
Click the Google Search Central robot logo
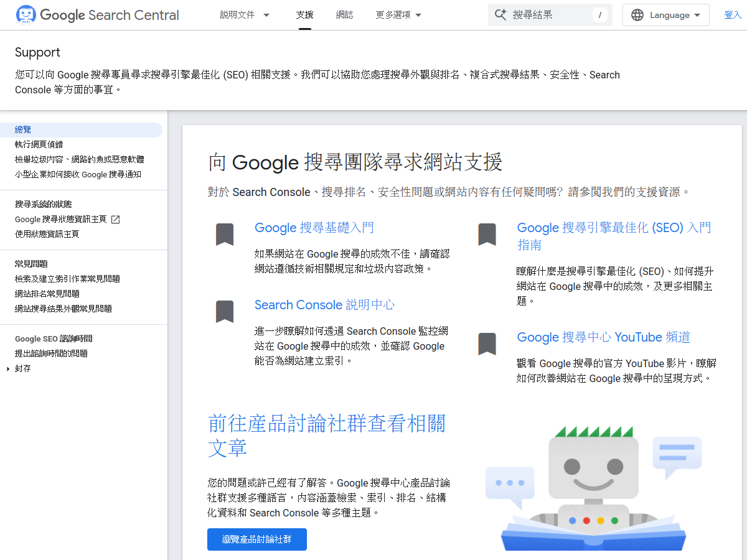coord(26,14)
